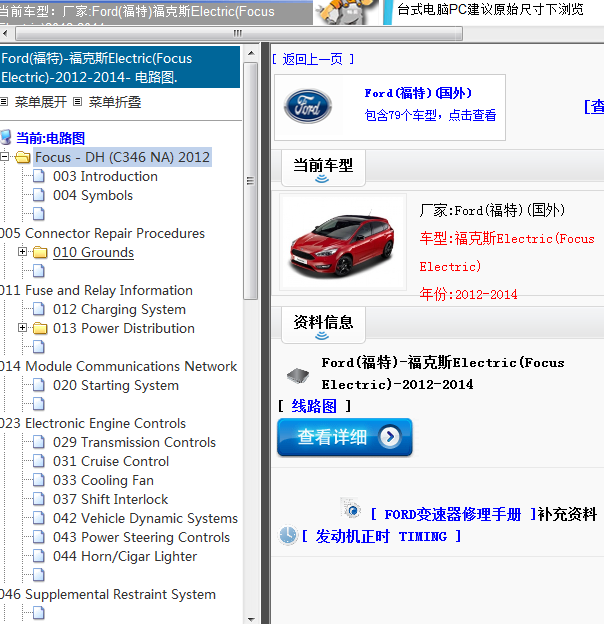The height and width of the screenshot is (624, 604).
Task: Click the 菜单折叠 list icon
Action: click(x=78, y=102)
